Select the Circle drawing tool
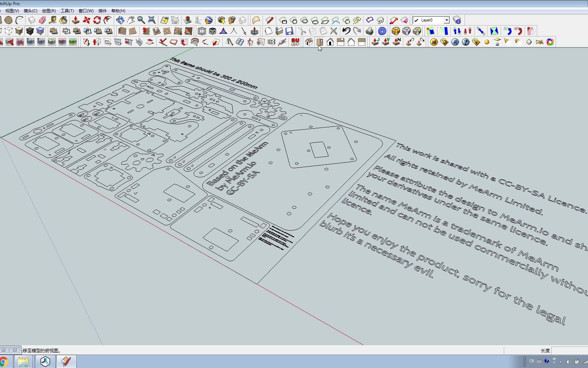The image size is (588, 368). coord(9,20)
